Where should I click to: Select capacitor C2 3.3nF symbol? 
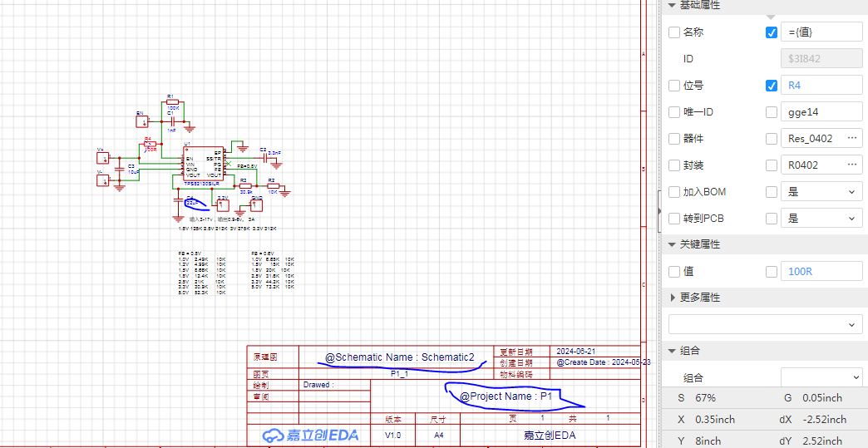(x=265, y=159)
